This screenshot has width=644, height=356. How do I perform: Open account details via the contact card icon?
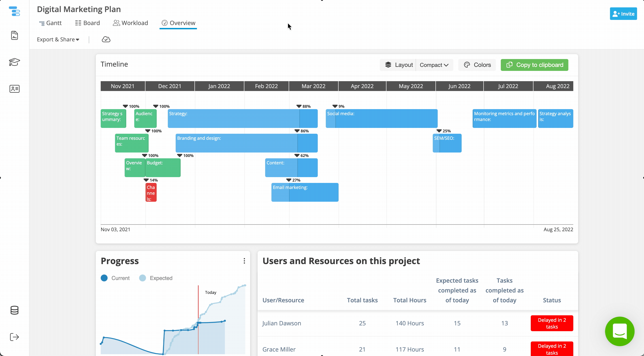(x=15, y=89)
